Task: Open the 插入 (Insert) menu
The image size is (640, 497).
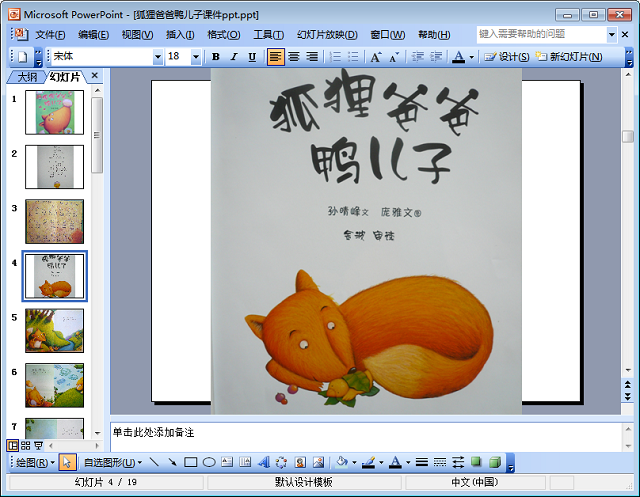Action: pos(180,34)
